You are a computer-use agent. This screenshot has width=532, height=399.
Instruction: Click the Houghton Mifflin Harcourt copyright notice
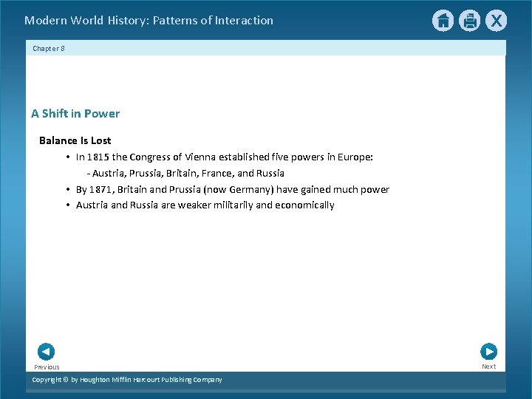point(127,380)
